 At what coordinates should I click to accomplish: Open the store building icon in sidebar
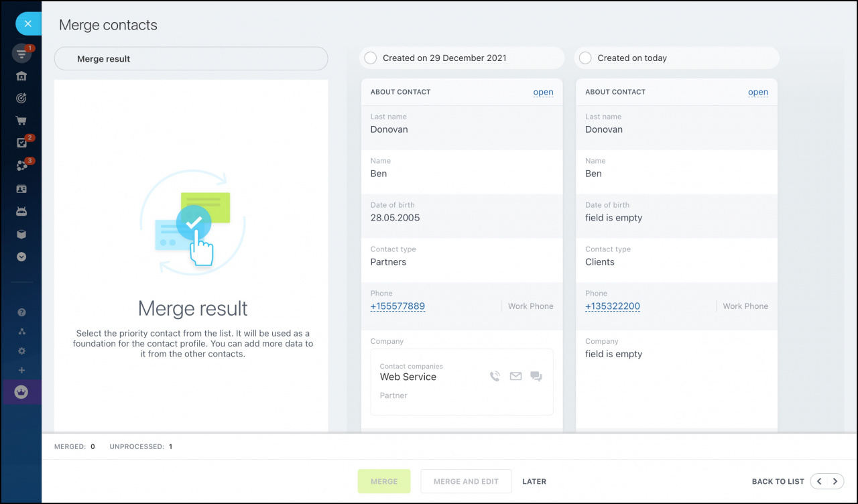21,76
